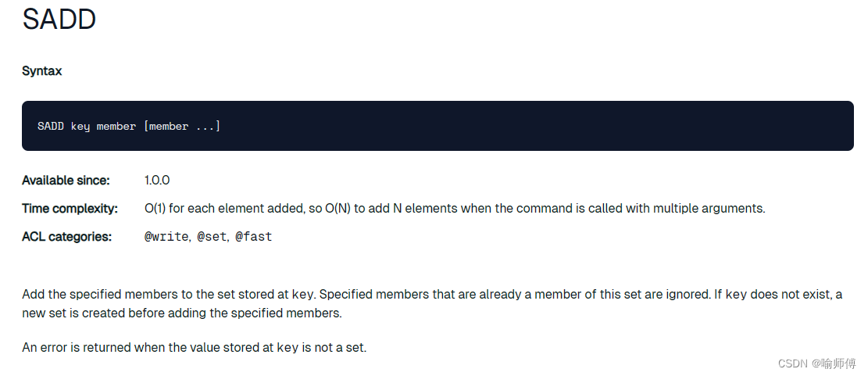Image resolution: width=868 pixels, height=376 pixels.
Task: Click the SADD page heading
Action: pos(59,20)
